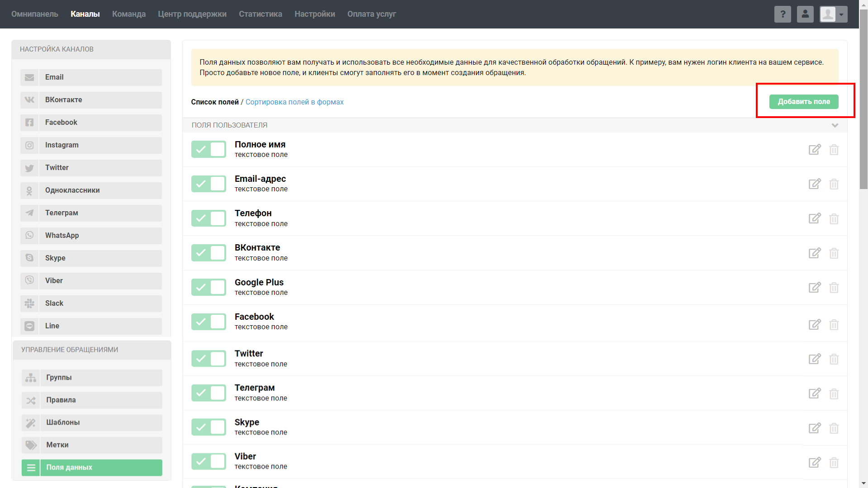This screenshot has width=868, height=488.
Task: Toggle off the ВКонтакте field
Action: click(209, 253)
